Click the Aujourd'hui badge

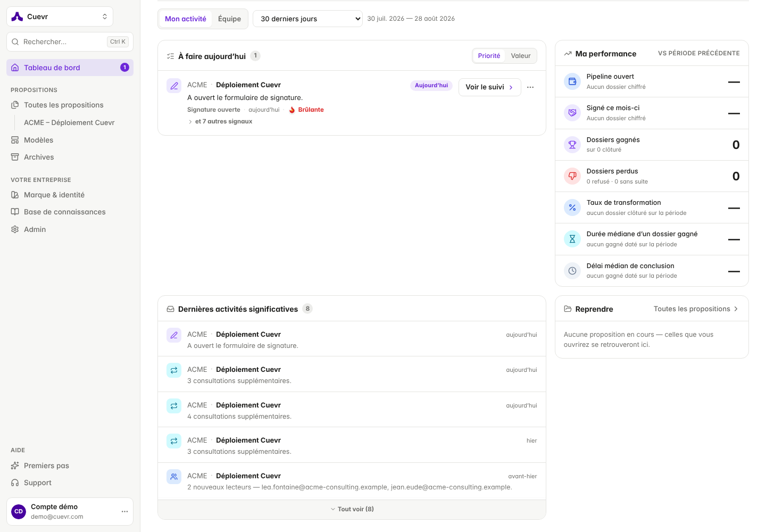pos(431,85)
